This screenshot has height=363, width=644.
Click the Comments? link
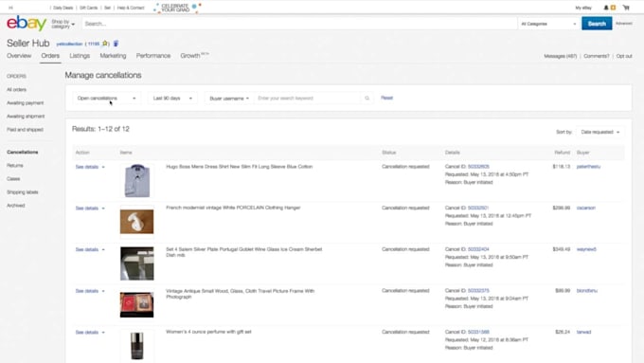pos(597,56)
